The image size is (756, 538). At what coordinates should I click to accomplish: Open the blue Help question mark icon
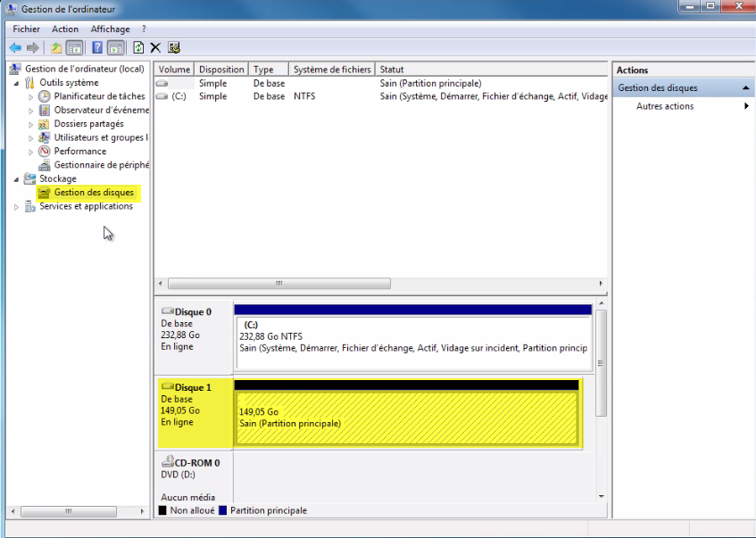tap(97, 47)
